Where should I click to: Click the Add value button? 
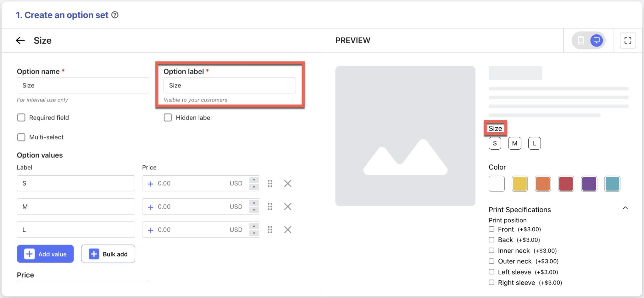click(x=45, y=254)
